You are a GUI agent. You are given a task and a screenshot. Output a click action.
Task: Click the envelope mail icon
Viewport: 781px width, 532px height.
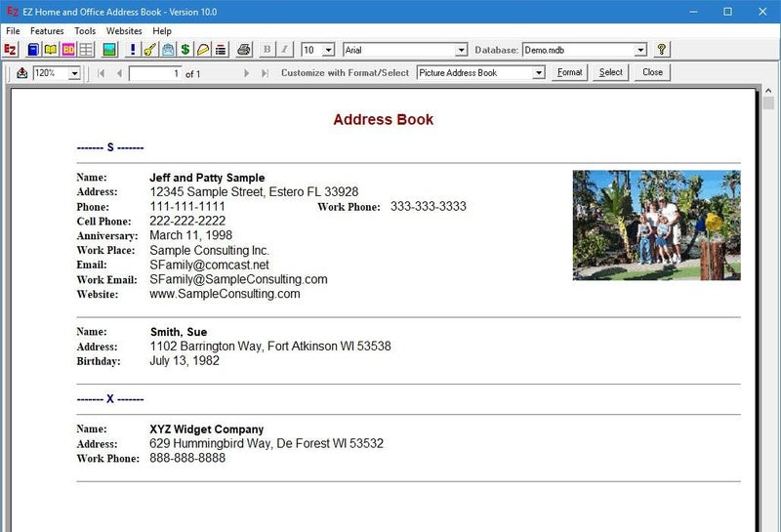[x=168, y=50]
